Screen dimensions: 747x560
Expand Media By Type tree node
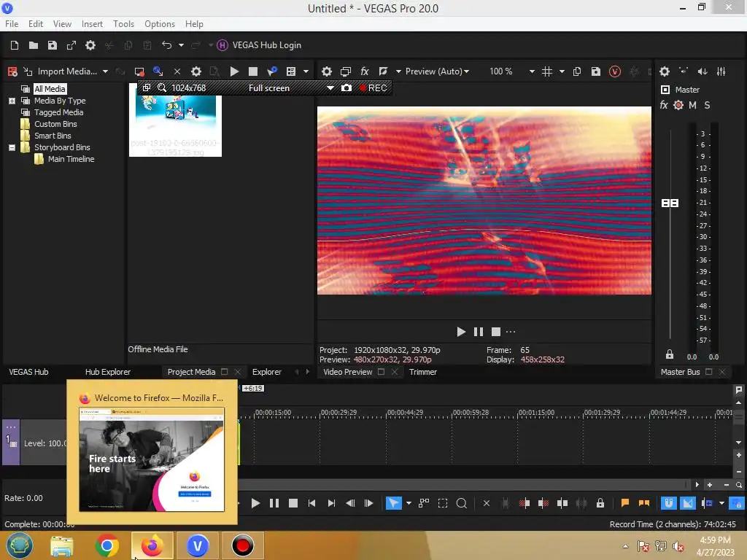tap(12, 101)
